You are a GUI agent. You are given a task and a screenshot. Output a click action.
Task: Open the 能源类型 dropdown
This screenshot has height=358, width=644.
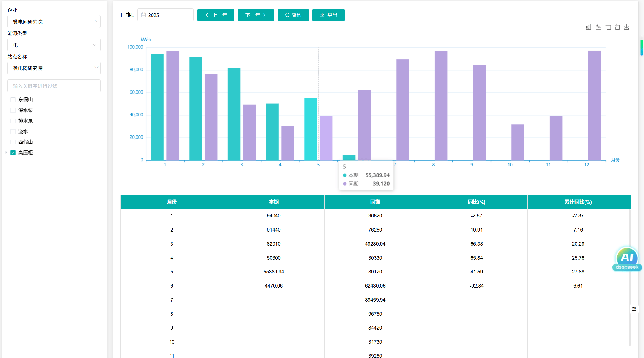tap(54, 45)
